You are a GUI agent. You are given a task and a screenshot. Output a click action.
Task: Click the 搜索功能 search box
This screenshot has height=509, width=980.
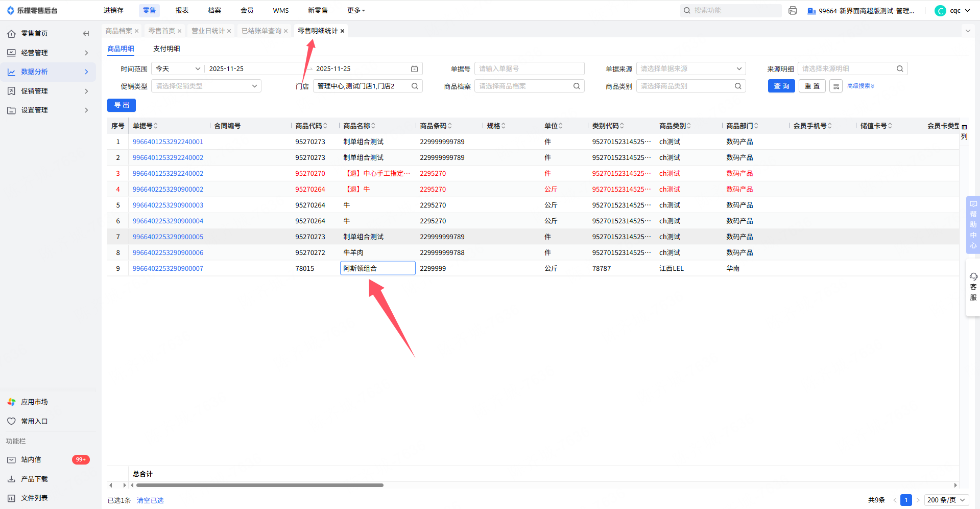pyautogui.click(x=731, y=11)
